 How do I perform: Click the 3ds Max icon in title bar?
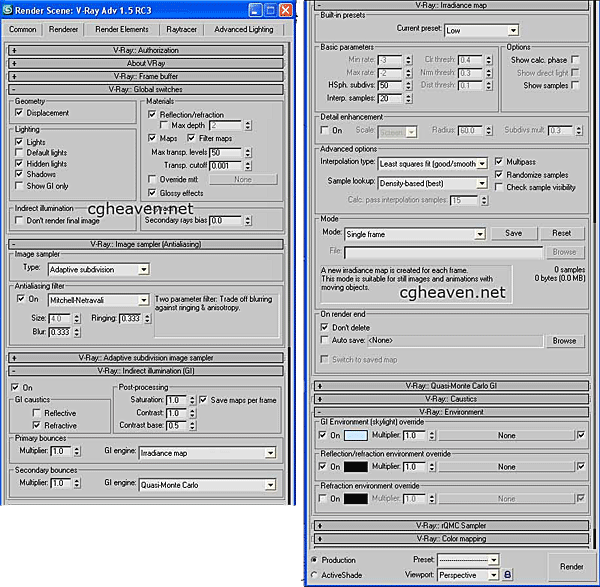click(x=7, y=10)
